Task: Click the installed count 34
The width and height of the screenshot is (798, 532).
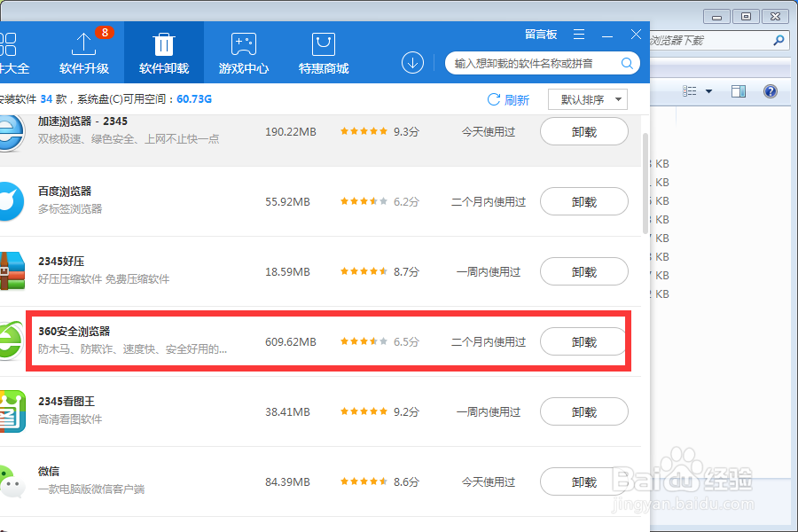Action: click(46, 98)
